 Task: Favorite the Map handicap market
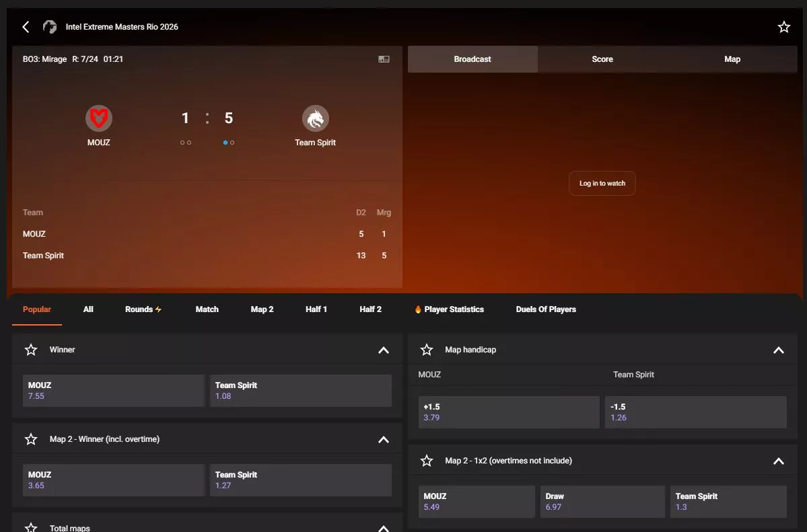(x=427, y=350)
